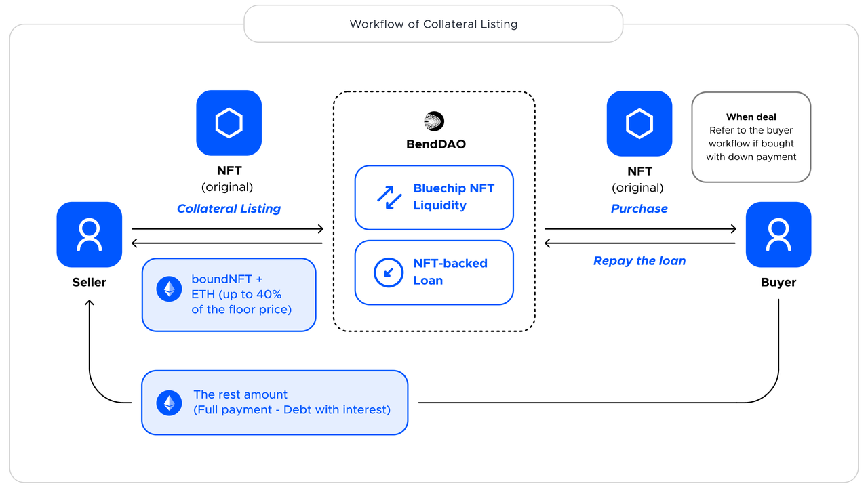The image size is (868, 488).
Task: Click the Bluechip NFT Liquidity arrows icon
Action: click(389, 197)
